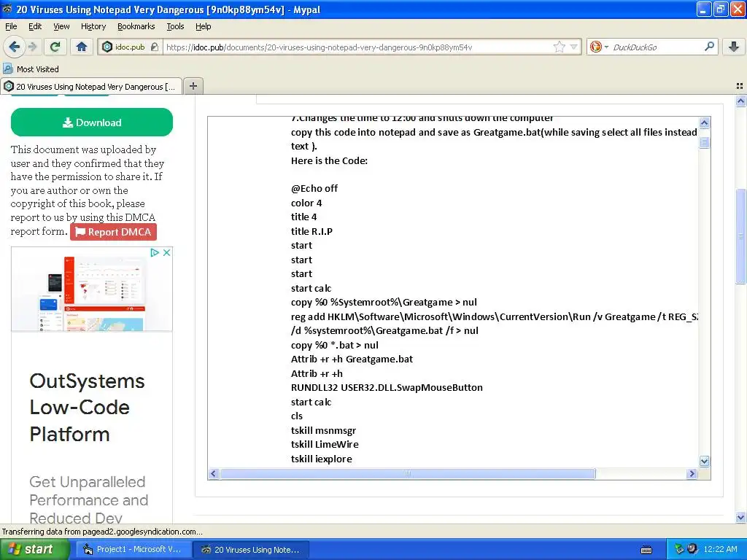The image size is (747, 560).
Task: Click the padlock security icon in address bar
Action: tap(154, 47)
